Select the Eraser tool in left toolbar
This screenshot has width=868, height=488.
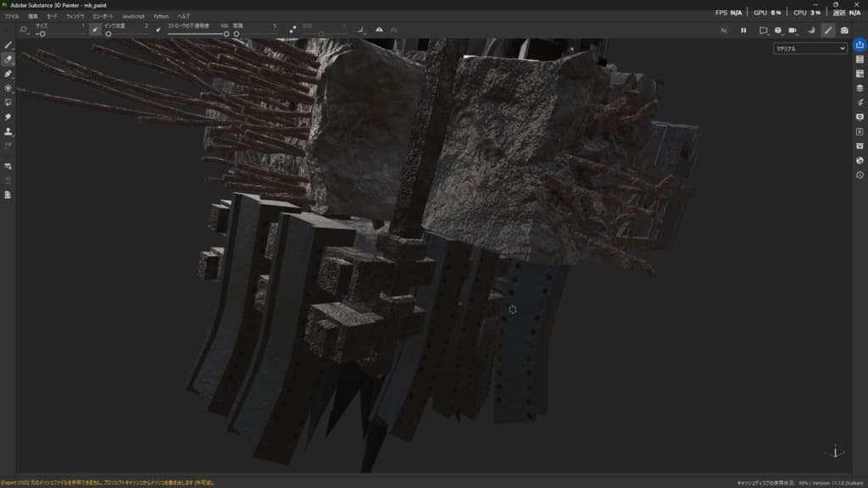(8, 59)
